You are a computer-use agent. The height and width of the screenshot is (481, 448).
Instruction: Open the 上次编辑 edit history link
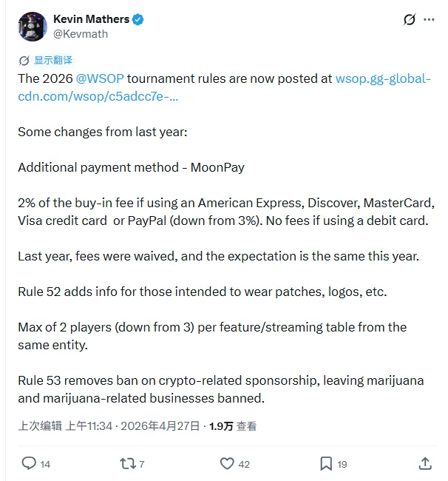click(x=40, y=425)
